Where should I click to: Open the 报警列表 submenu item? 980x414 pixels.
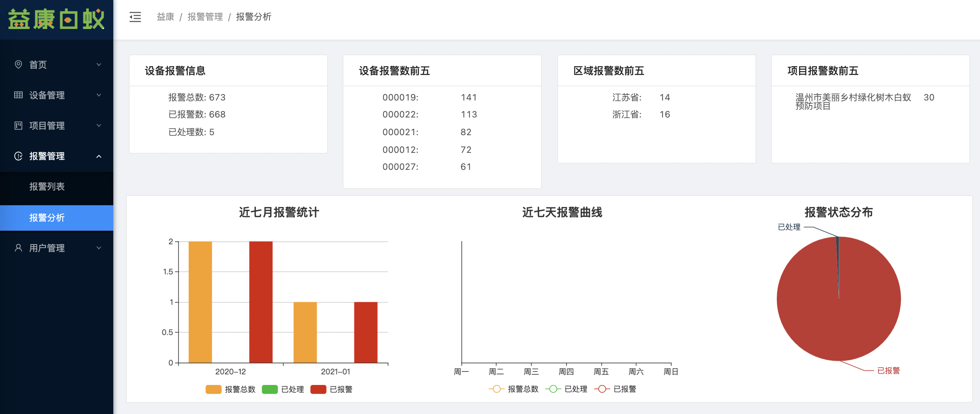tap(47, 187)
